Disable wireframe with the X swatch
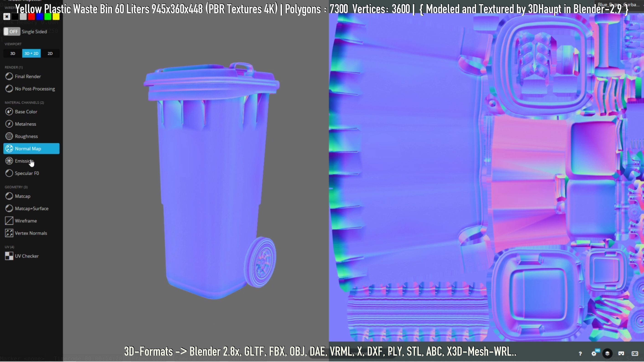Viewport: 644px width, 362px height. (x=7, y=17)
